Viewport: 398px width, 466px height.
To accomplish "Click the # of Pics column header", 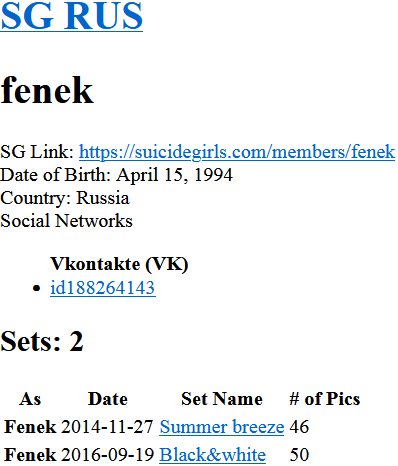I will (325, 399).
